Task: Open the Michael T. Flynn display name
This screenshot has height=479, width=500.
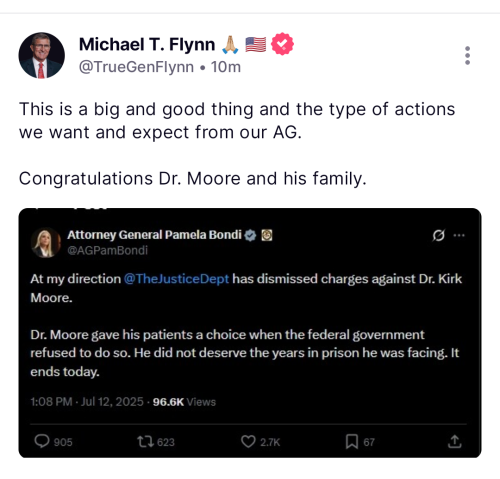Action: tap(147, 44)
